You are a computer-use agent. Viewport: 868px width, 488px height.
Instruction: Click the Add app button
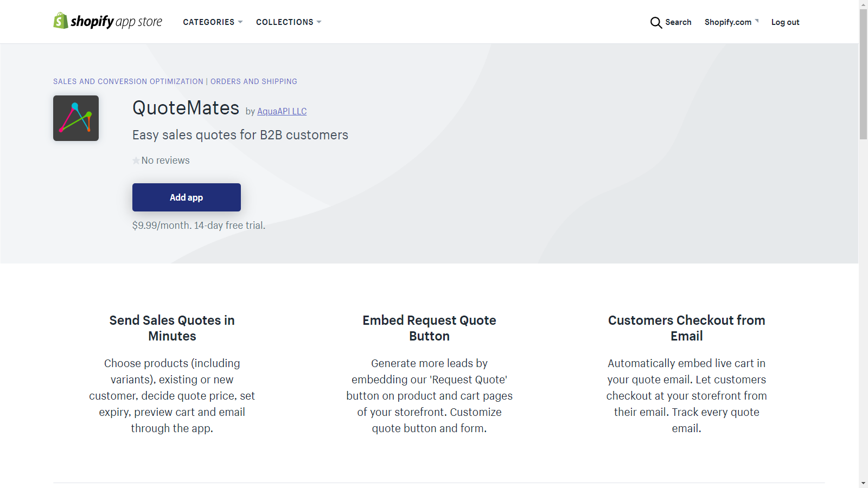187,197
